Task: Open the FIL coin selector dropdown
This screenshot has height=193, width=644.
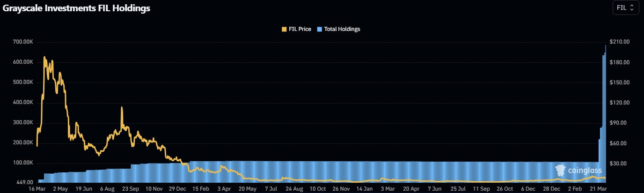Action: pos(625,8)
